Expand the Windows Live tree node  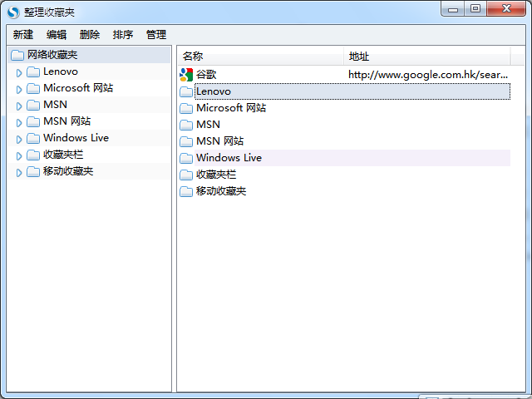click(19, 139)
